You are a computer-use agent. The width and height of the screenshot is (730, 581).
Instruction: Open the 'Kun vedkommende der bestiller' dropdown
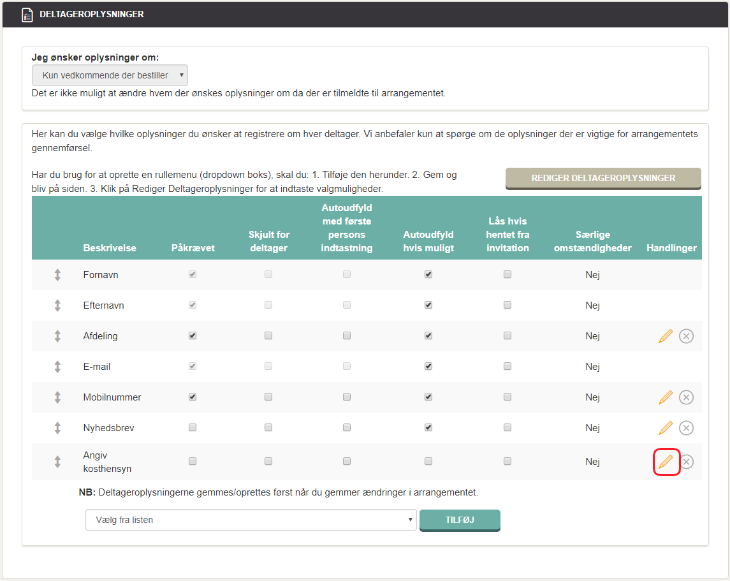coord(110,75)
